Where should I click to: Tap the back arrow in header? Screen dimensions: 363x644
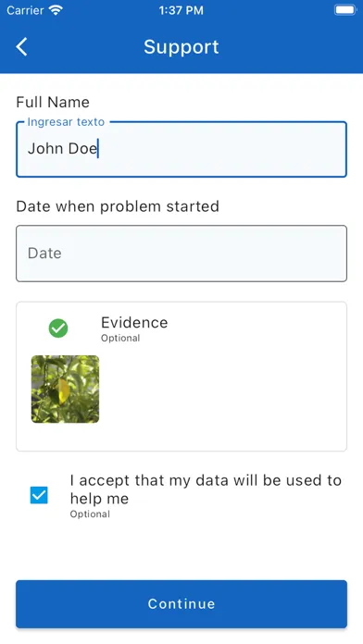click(x=22, y=46)
